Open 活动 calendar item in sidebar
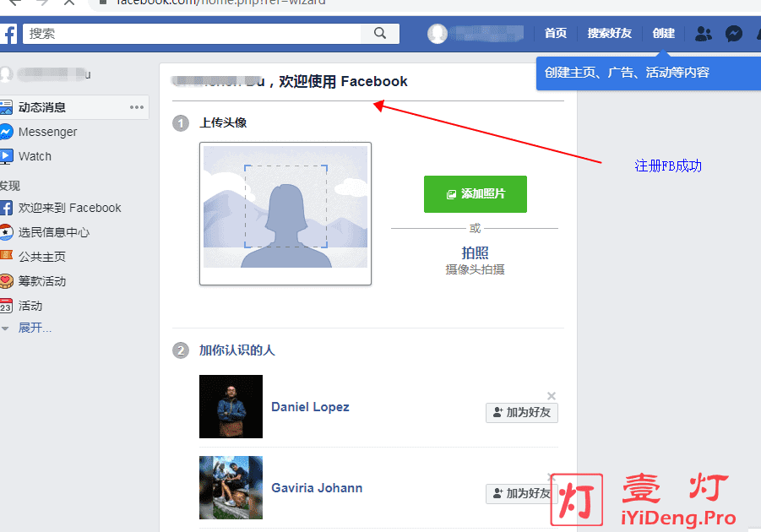 (x=30, y=306)
